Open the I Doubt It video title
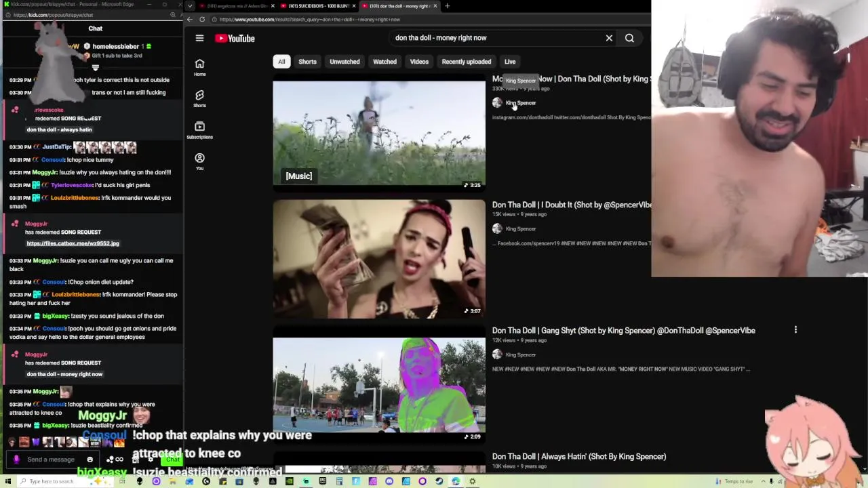This screenshot has width=868, height=488. (572, 205)
